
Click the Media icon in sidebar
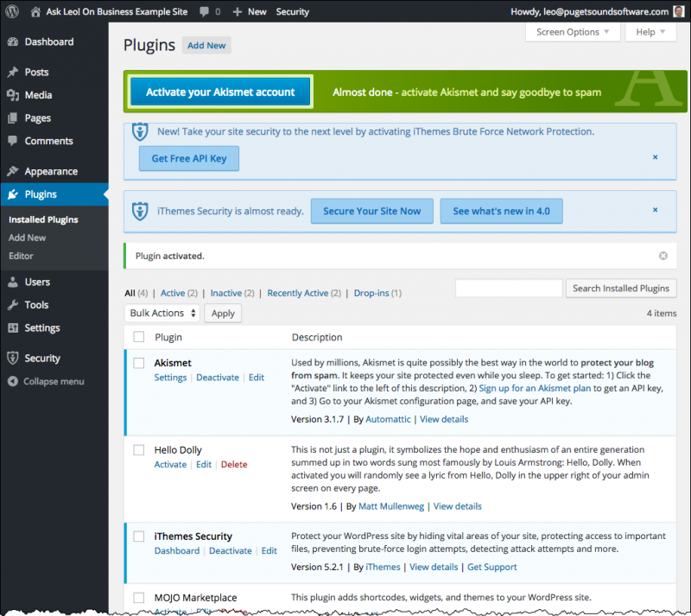pos(13,95)
